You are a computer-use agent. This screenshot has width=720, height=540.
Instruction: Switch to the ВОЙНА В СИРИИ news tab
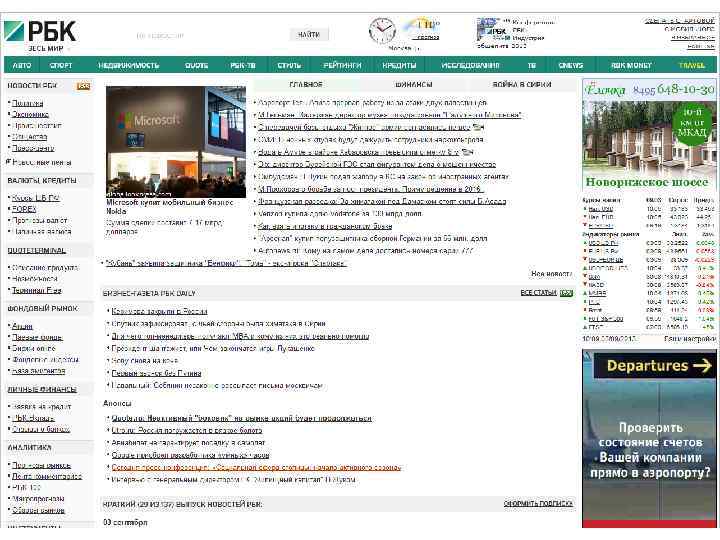click(x=522, y=84)
